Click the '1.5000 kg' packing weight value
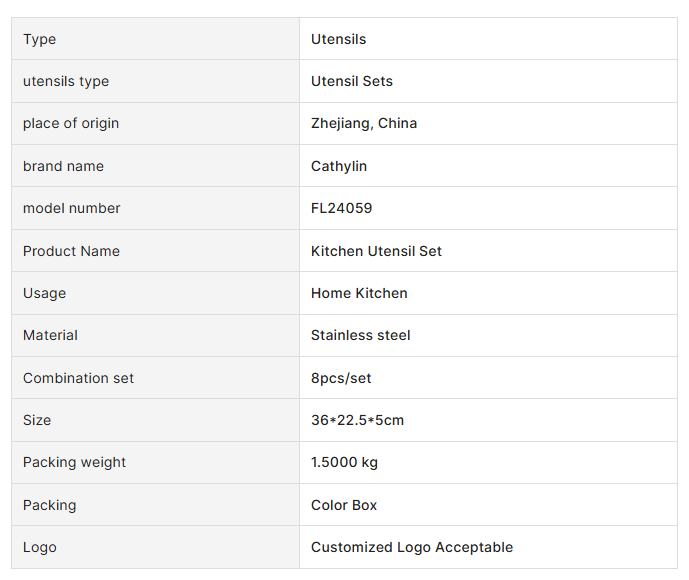 click(344, 462)
